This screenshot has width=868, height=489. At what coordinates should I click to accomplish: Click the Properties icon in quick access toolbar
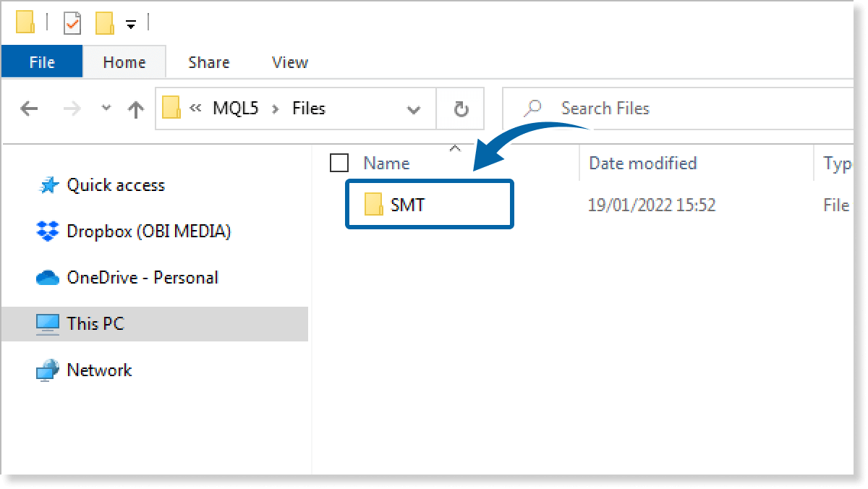point(73,24)
